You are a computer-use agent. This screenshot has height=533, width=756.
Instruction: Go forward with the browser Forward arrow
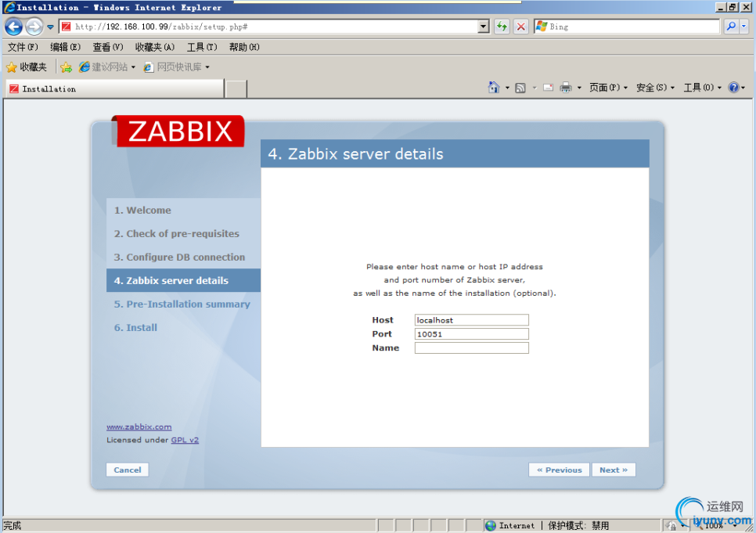click(x=34, y=27)
